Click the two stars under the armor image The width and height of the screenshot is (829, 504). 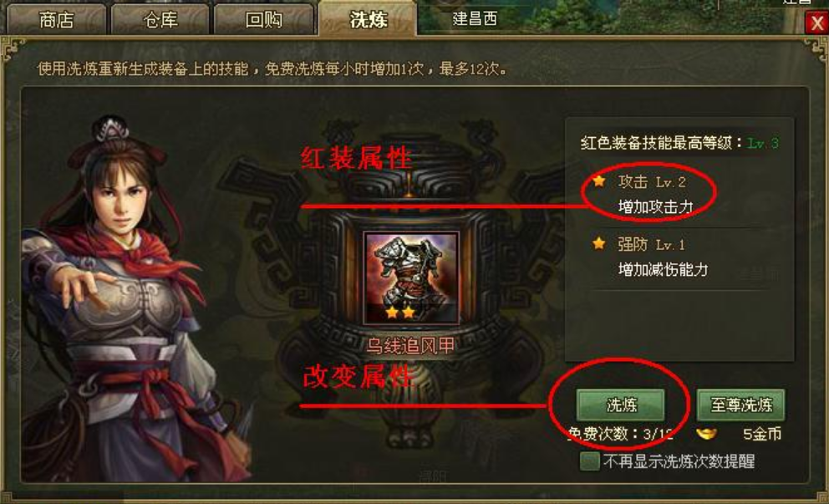(400, 313)
